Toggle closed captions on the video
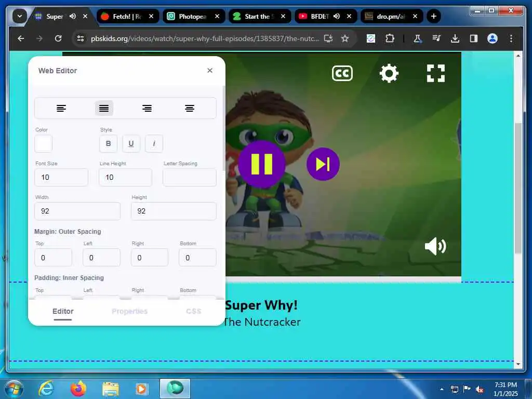The height and width of the screenshot is (399, 532). tap(342, 73)
